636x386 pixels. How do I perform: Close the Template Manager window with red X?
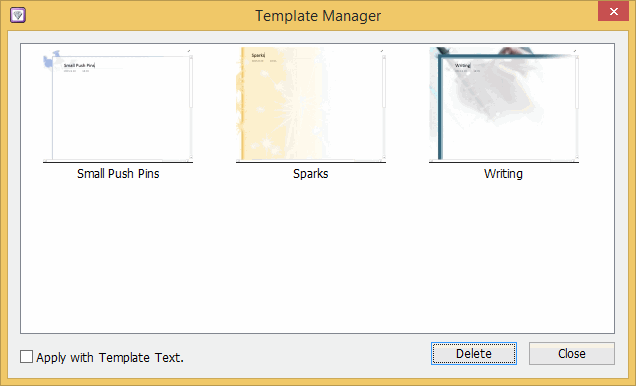[613, 11]
